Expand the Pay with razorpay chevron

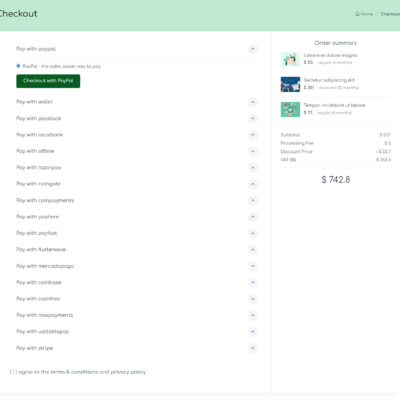(x=253, y=168)
